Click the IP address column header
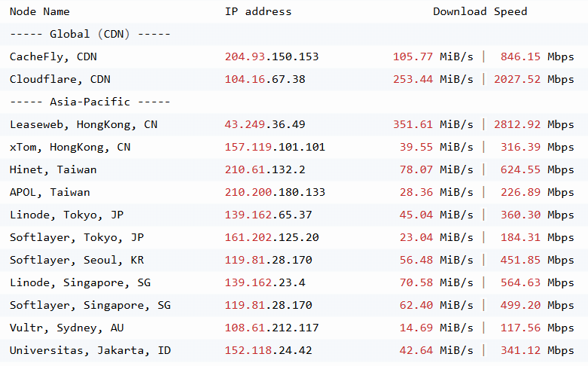 (258, 11)
